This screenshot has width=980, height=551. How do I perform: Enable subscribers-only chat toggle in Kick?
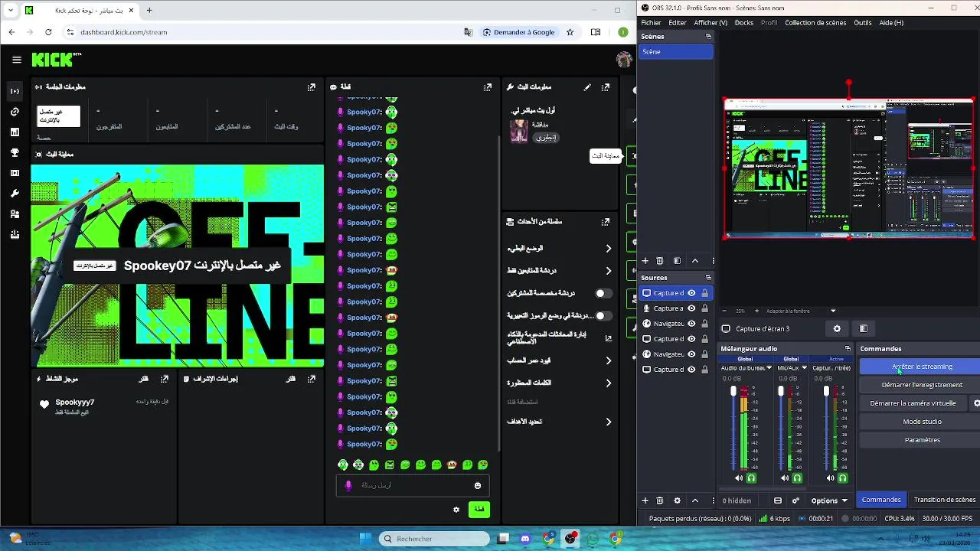603,293
